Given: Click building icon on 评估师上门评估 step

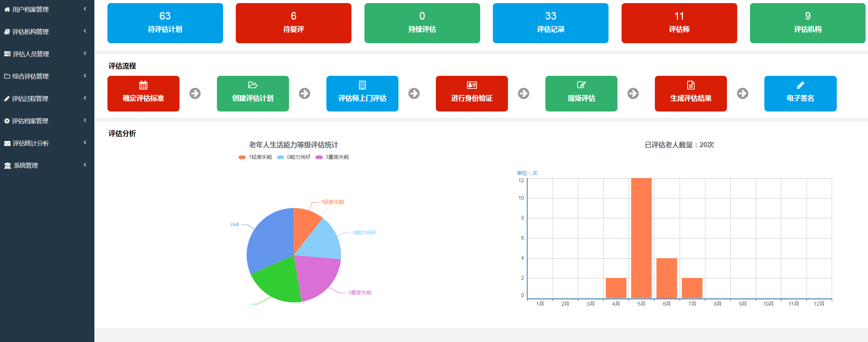Looking at the screenshot, I should coord(362,85).
